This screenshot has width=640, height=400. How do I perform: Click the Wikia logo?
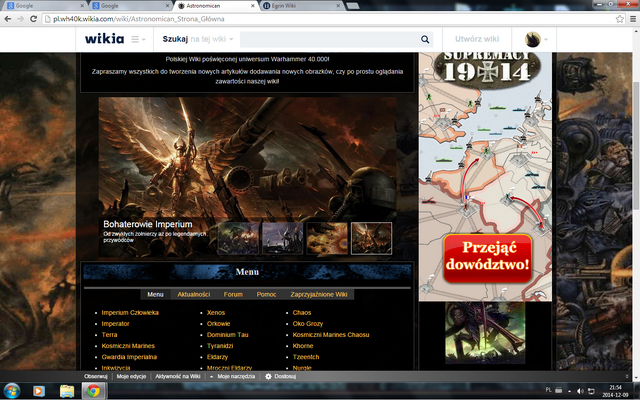coord(104,39)
